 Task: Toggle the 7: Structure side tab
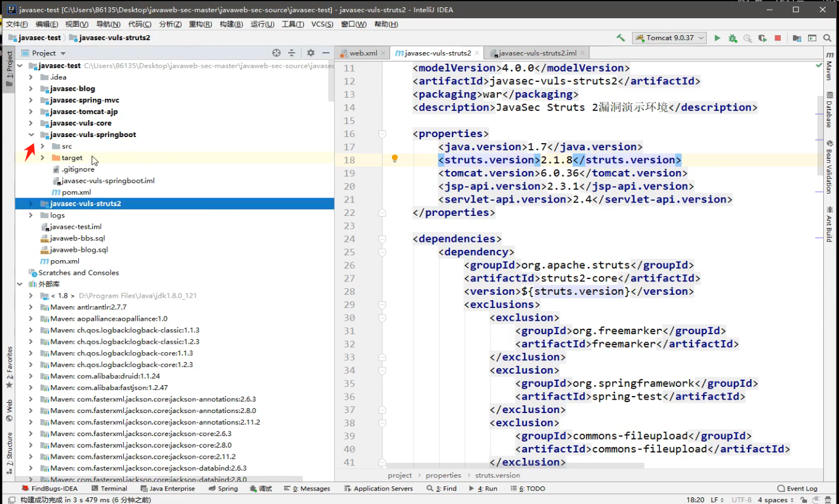[x=9, y=454]
